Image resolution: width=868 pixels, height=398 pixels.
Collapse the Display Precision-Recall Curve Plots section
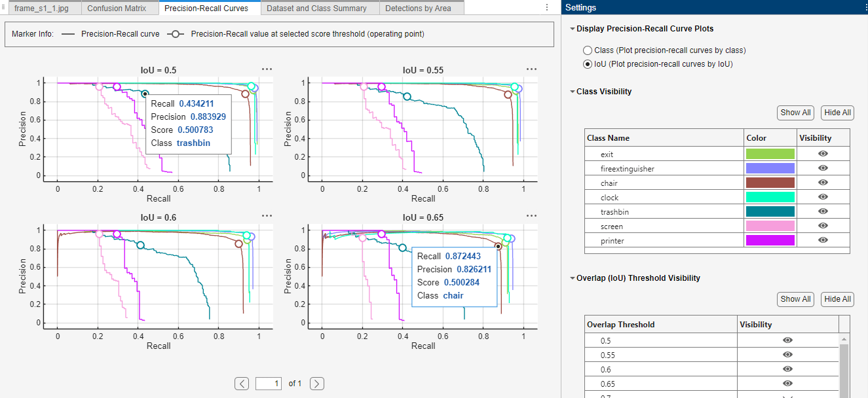point(572,29)
